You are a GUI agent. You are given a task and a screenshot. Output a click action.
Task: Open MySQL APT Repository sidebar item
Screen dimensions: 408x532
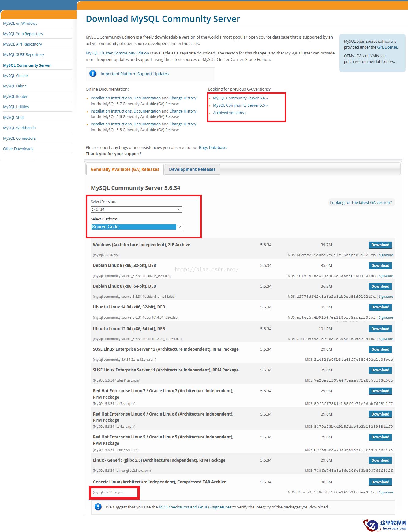click(22, 44)
